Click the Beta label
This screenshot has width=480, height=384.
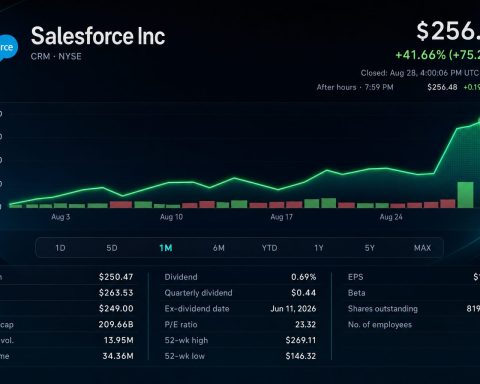click(x=357, y=293)
